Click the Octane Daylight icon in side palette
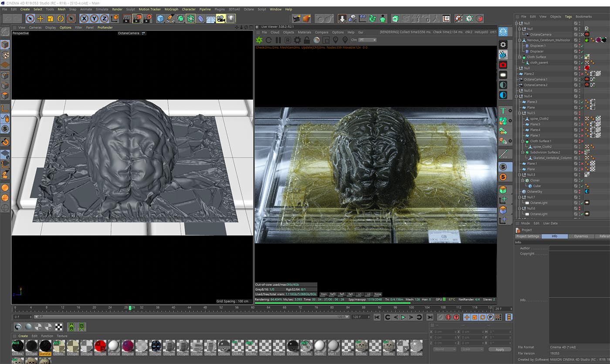The width and height of the screenshot is (610, 364). pos(503,32)
